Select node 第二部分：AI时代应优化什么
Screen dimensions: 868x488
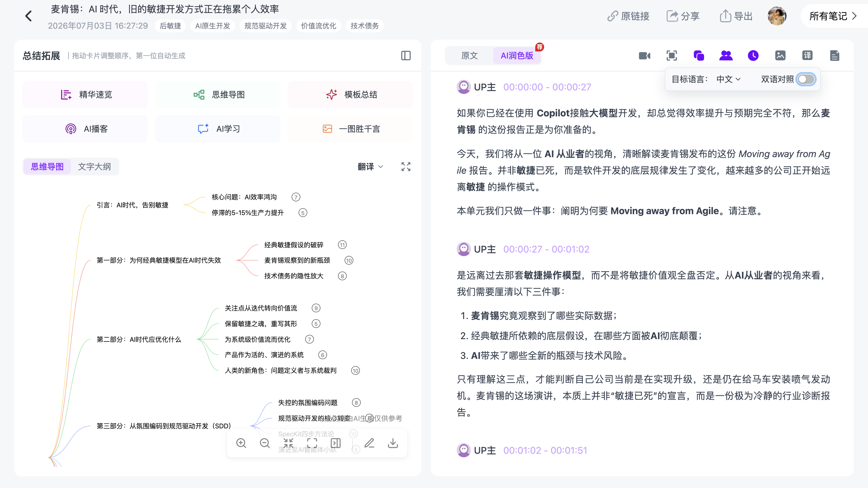point(139,339)
